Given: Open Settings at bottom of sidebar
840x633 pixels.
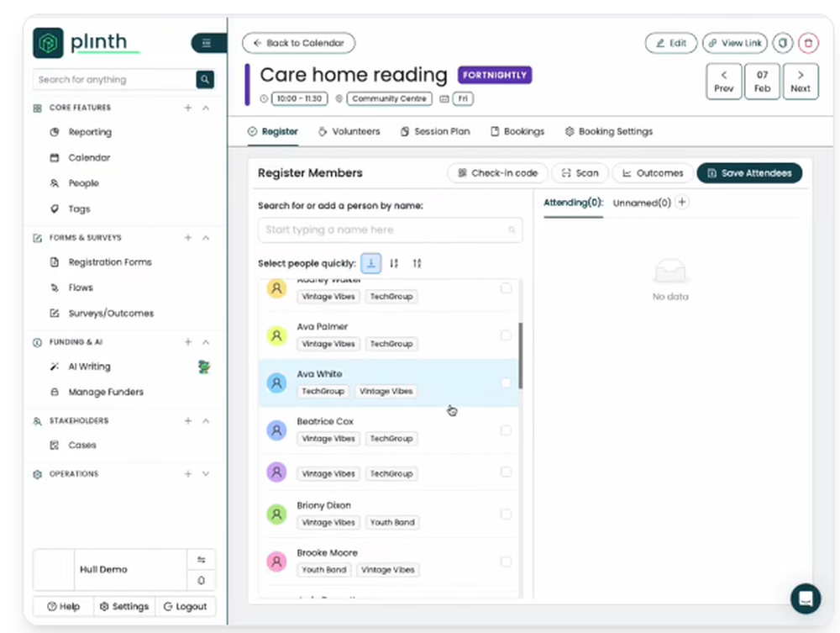Looking at the screenshot, I should coord(124,606).
